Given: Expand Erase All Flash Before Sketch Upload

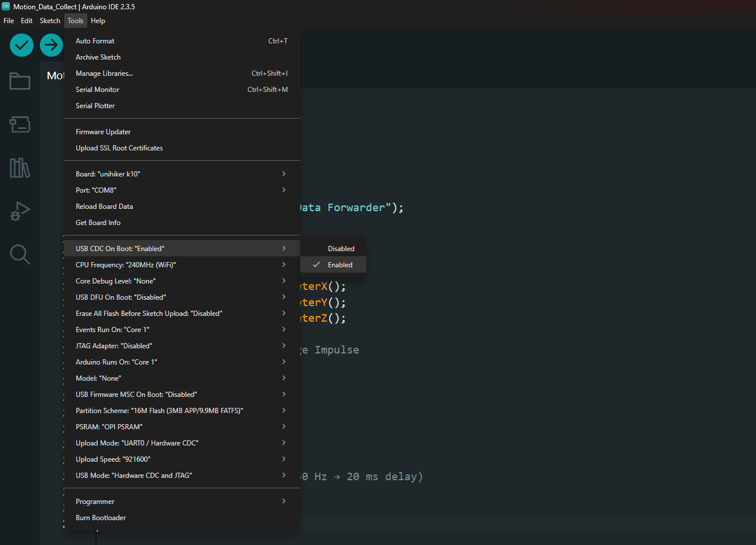Looking at the screenshot, I should (x=182, y=314).
